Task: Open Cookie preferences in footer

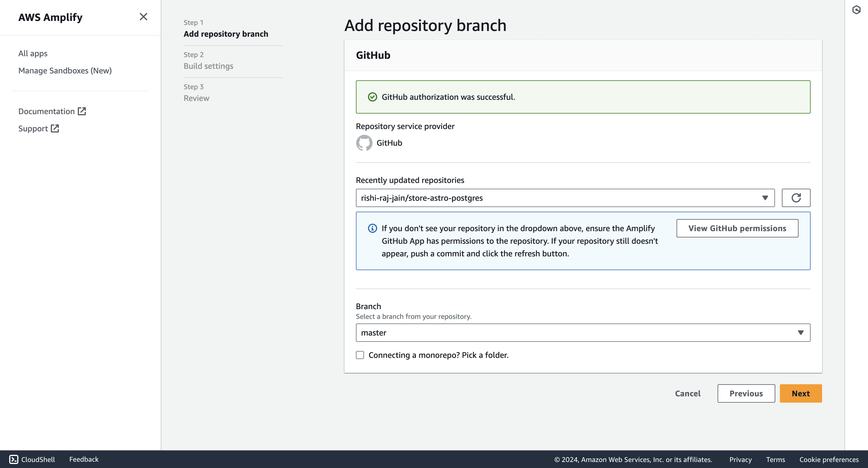Action: (829, 459)
